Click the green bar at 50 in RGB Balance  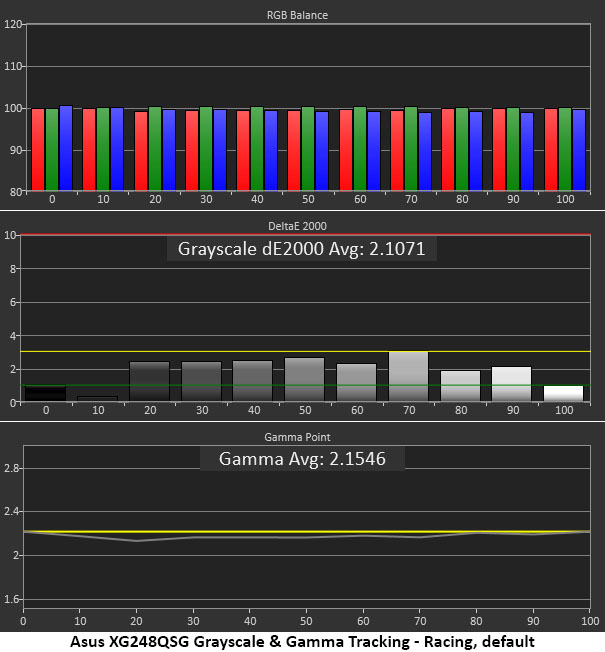(x=308, y=149)
